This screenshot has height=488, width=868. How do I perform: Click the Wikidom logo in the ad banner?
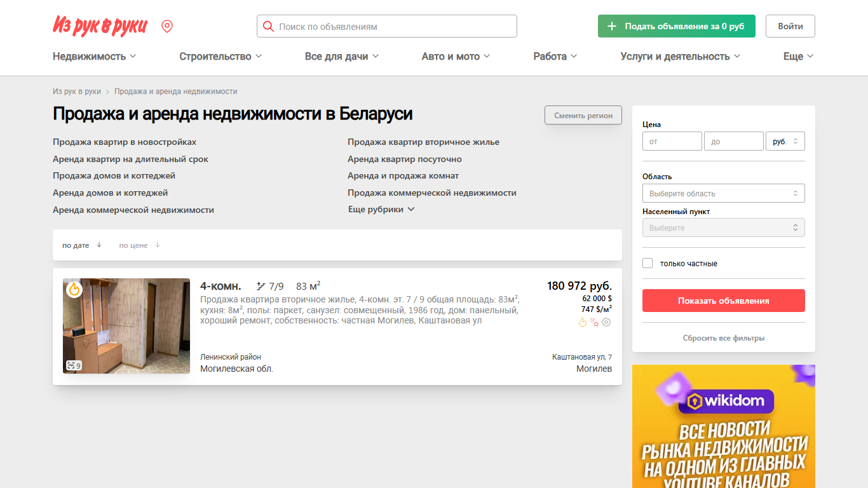click(x=726, y=402)
